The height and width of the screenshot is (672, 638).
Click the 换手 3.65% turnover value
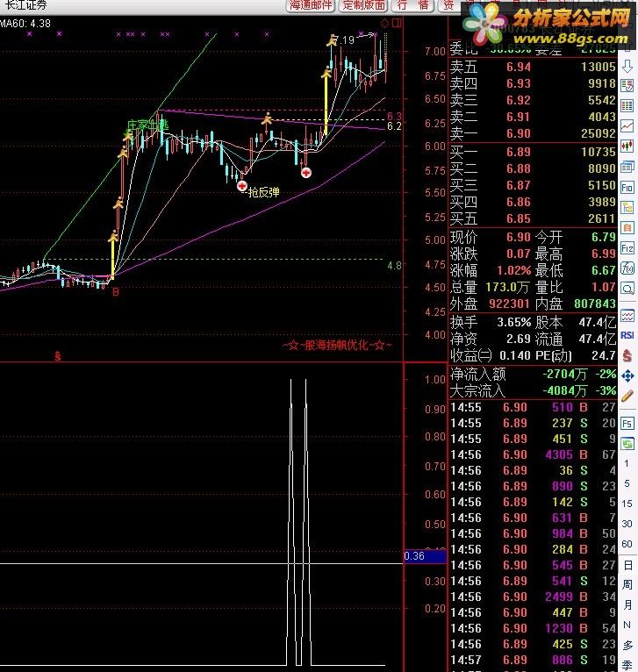point(513,322)
